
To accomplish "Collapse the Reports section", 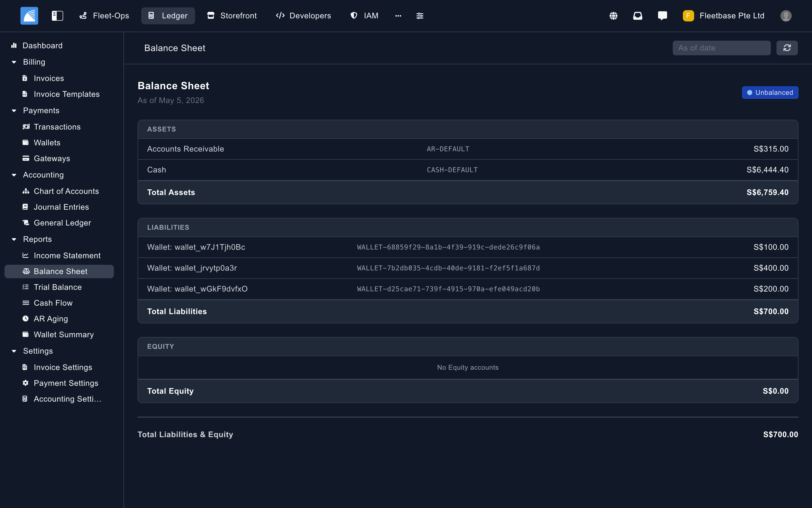I will (14, 239).
